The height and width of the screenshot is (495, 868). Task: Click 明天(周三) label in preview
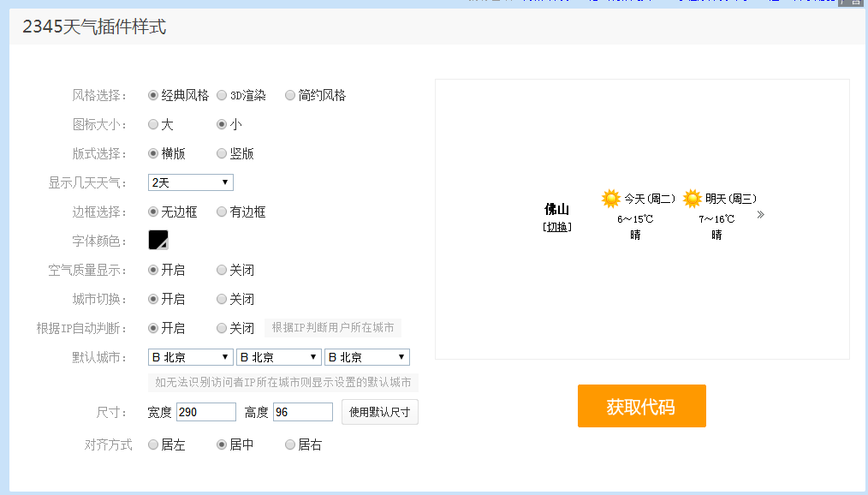731,199
